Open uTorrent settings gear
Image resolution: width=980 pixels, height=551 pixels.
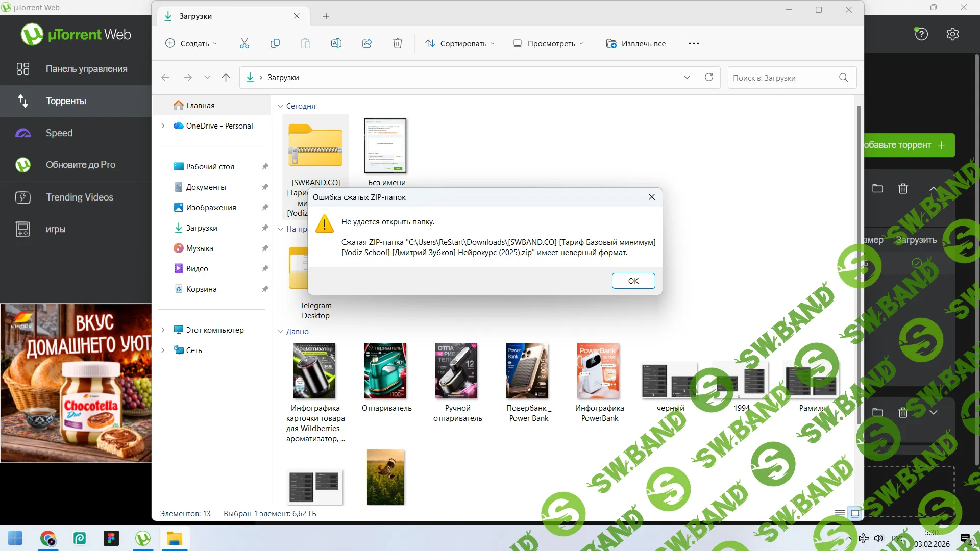tap(952, 34)
